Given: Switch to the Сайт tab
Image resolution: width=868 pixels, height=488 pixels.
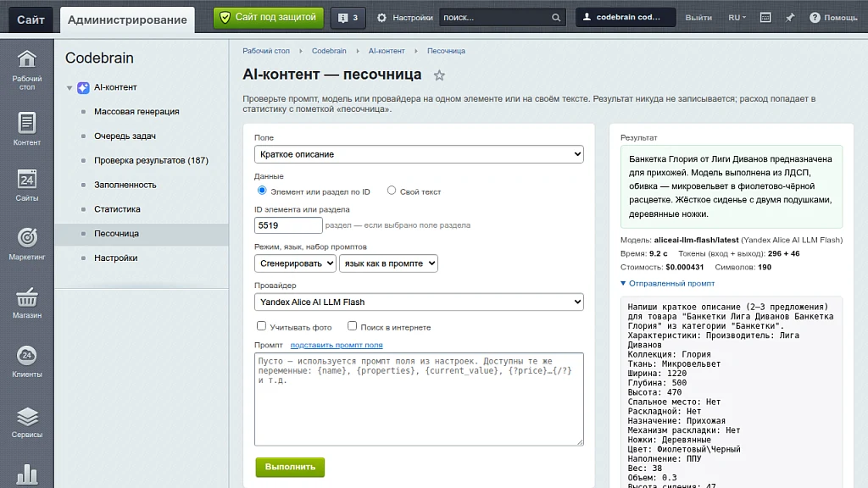Looking at the screenshot, I should 31,20.
